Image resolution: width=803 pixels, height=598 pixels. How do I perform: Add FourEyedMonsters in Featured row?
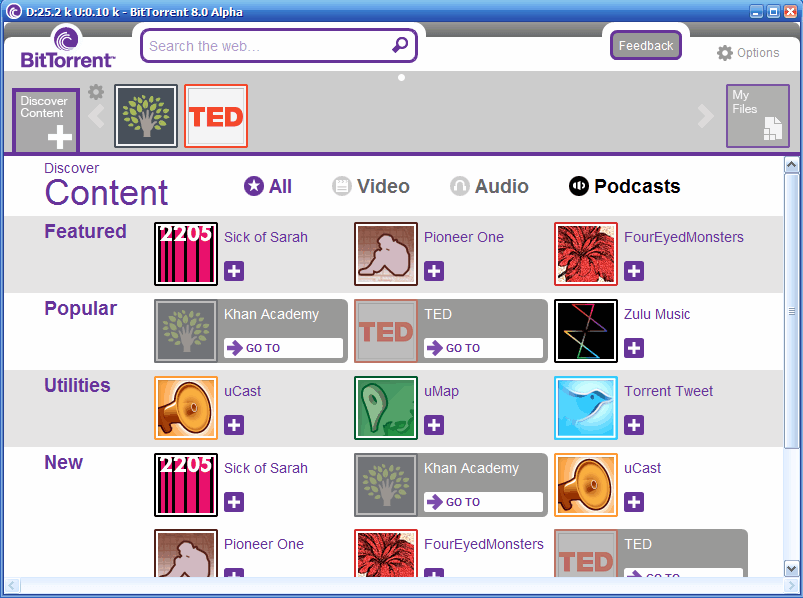coord(634,271)
